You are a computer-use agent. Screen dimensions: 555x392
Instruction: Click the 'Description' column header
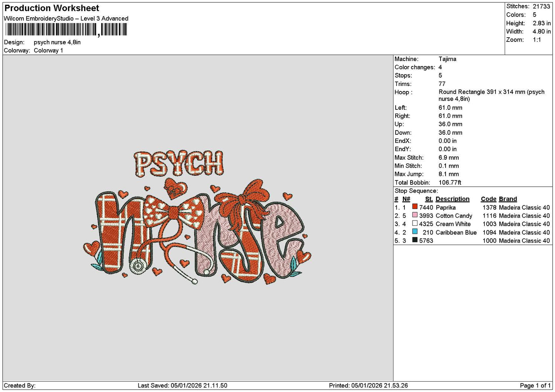[x=452, y=199]
